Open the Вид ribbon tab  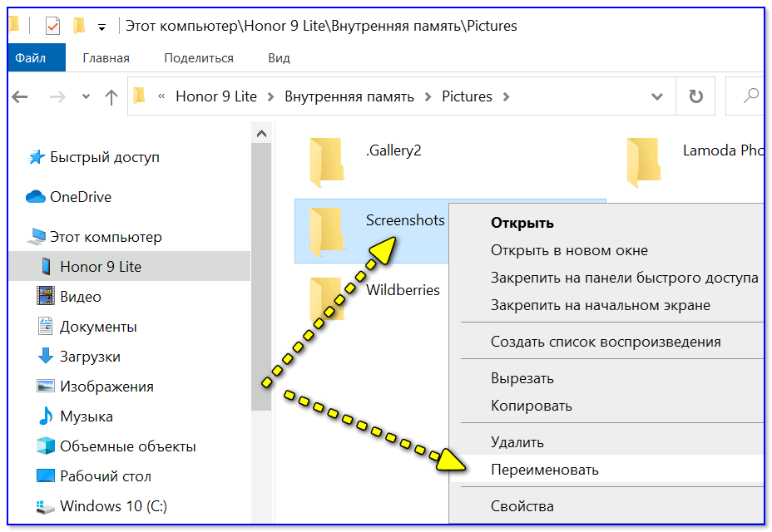[279, 58]
